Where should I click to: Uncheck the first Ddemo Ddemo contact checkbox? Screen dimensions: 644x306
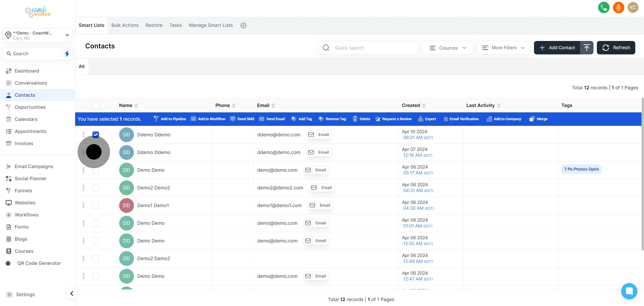point(95,135)
